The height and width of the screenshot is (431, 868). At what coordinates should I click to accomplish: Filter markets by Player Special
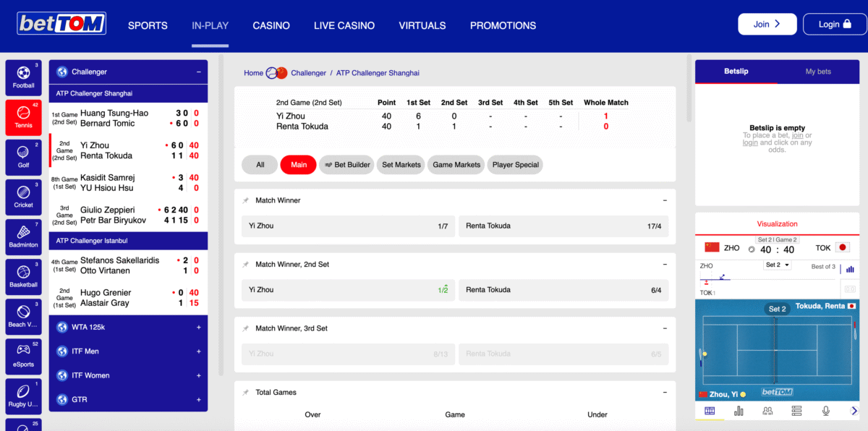point(516,165)
